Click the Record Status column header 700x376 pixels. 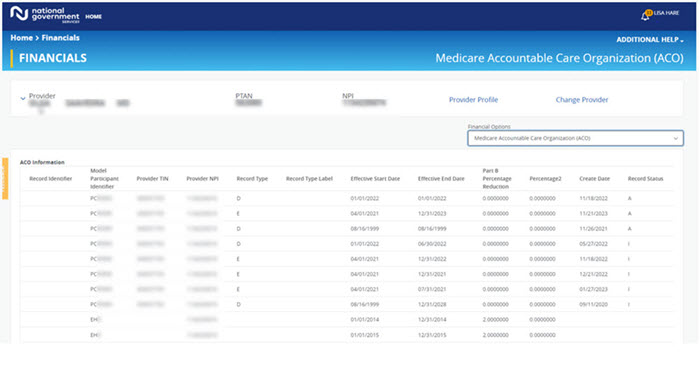tap(646, 179)
